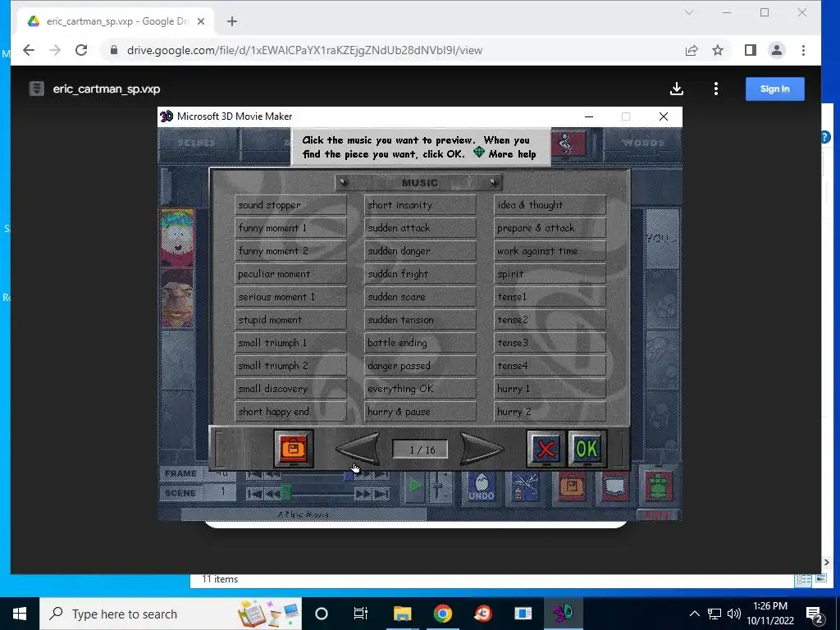
Task: Select the 'sudden scare' entry
Action: pos(420,297)
